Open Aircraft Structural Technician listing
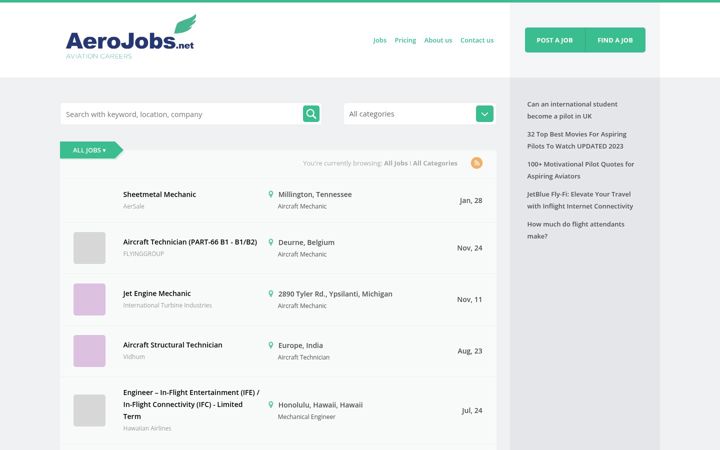 pos(173,345)
